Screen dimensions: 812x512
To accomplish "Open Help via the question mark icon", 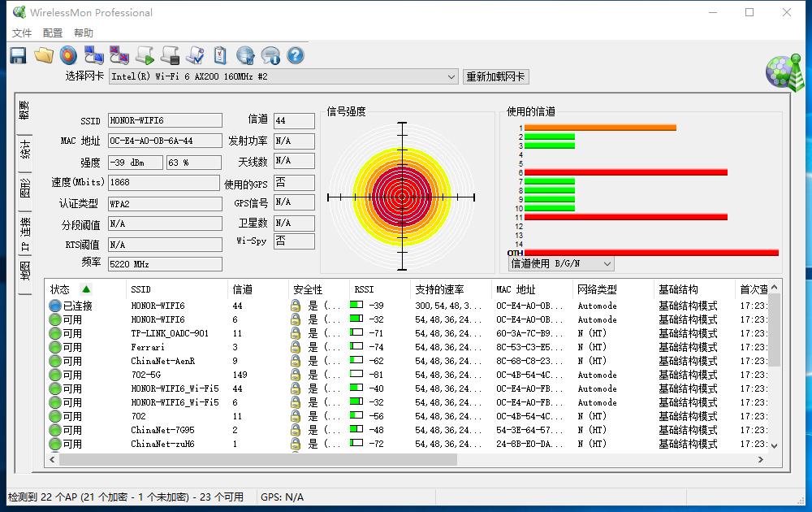I will tap(294, 54).
